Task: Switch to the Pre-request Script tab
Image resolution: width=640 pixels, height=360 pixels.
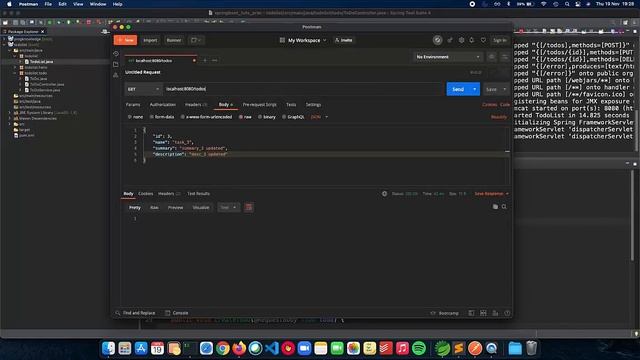Action: point(260,105)
